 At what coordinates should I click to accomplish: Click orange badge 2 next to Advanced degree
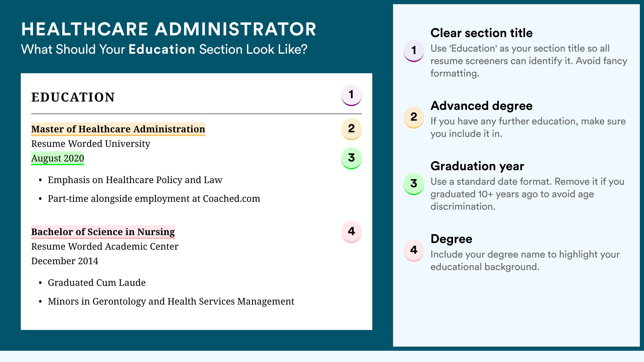413,117
